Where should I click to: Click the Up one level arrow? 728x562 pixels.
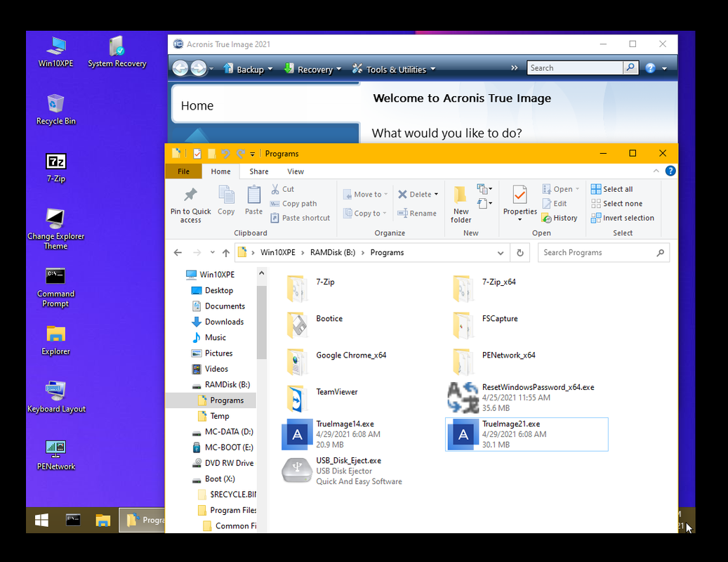click(x=225, y=253)
